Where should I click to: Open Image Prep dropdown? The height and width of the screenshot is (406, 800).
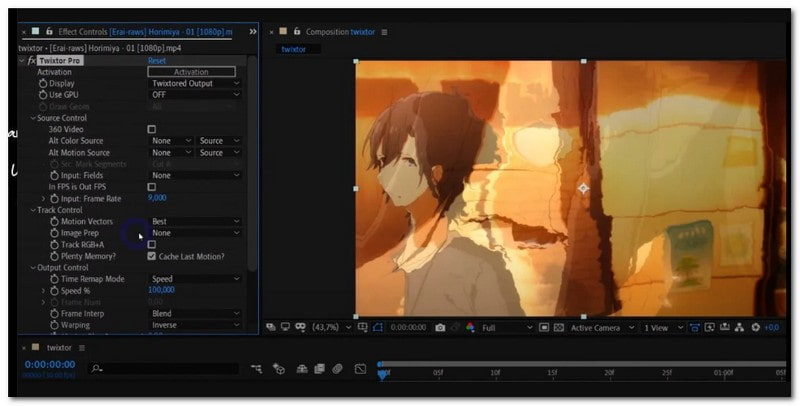(x=195, y=233)
